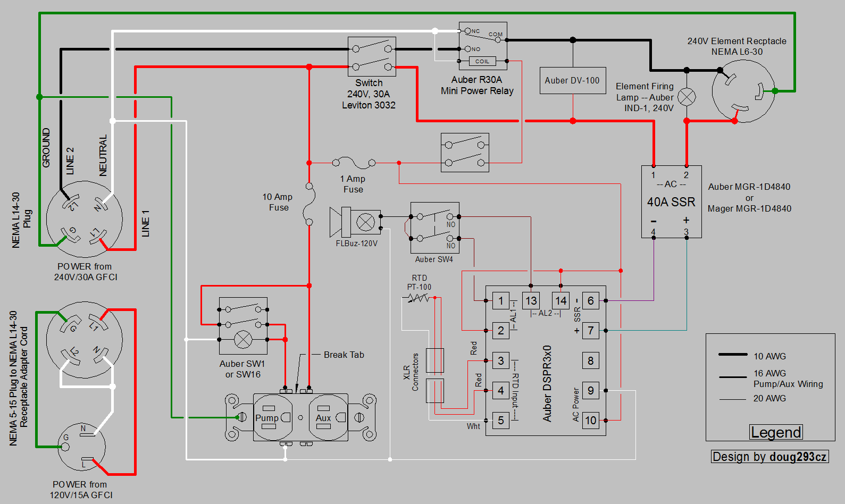The image size is (845, 504).
Task: Click the FLBuz-120V buzzer symbol
Action: click(355, 222)
